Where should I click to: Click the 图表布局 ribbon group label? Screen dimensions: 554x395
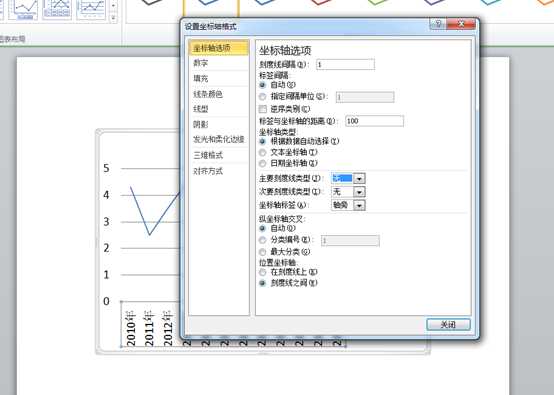[x=13, y=39]
